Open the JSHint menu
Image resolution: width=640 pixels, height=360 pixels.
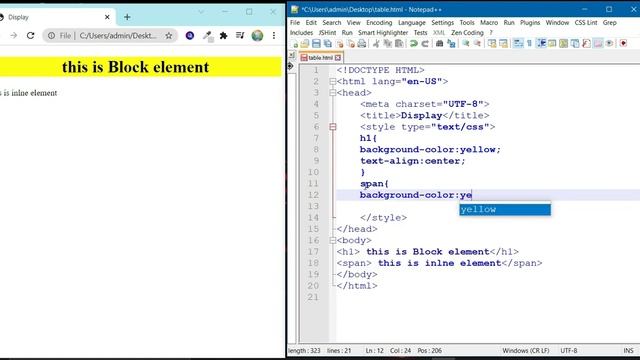click(327, 33)
